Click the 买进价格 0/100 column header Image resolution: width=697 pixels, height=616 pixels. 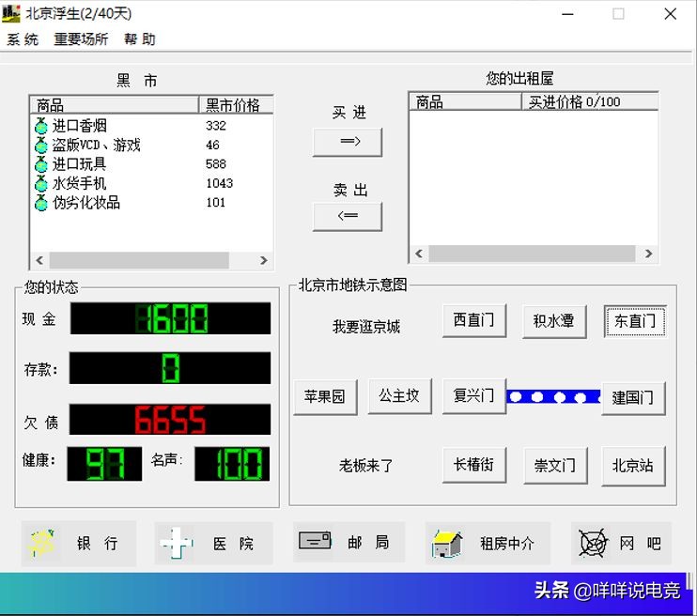(x=590, y=101)
